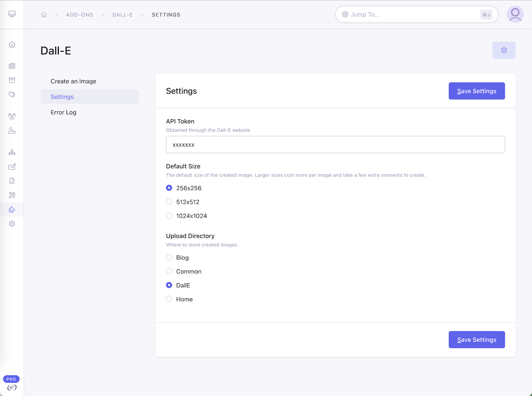This screenshot has width=532, height=396.
Task: Click the top Save Settings button
Action: tap(477, 91)
